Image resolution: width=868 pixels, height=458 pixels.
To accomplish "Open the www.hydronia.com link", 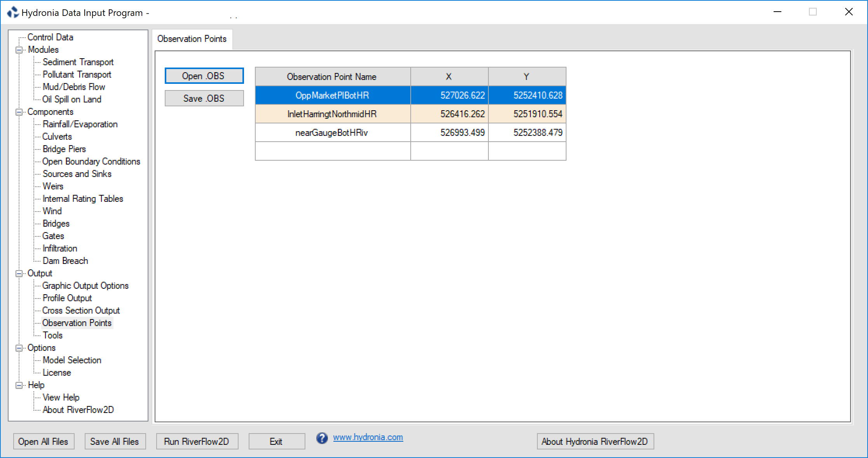I will pos(368,437).
